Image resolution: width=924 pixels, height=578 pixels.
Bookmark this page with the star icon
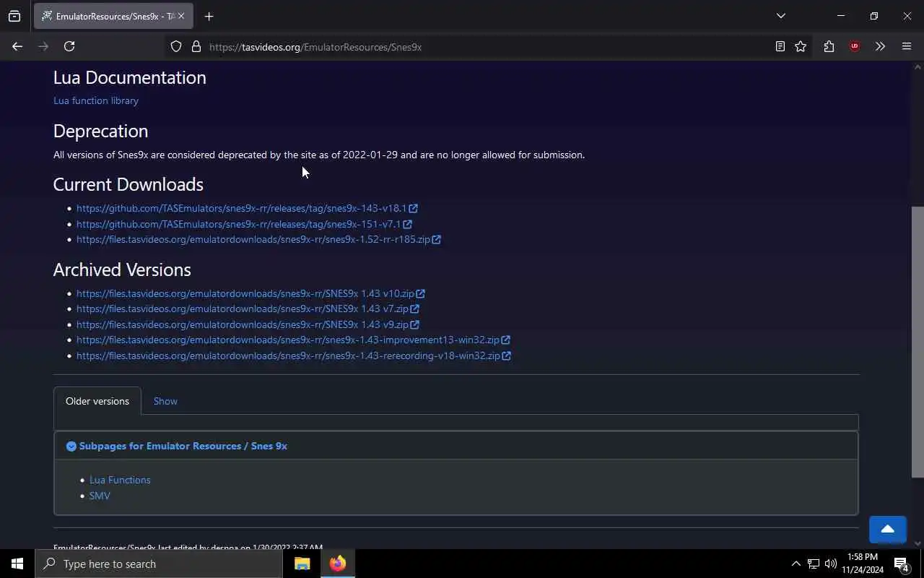[x=801, y=46]
